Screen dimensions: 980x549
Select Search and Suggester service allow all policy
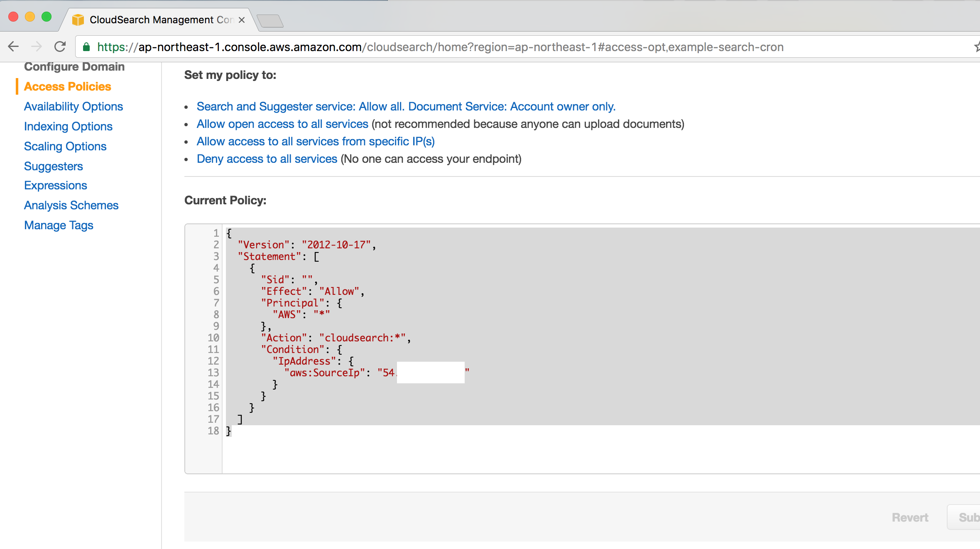tap(405, 106)
